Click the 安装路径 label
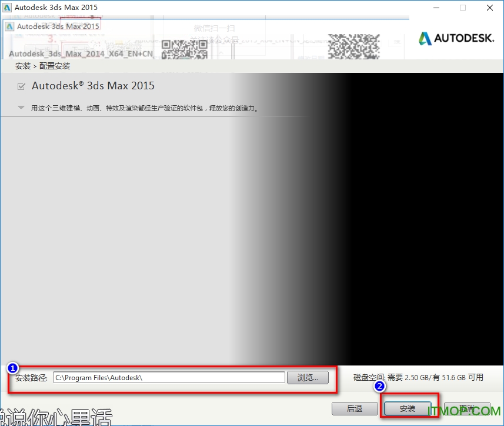This screenshot has width=504, height=426. (x=31, y=378)
